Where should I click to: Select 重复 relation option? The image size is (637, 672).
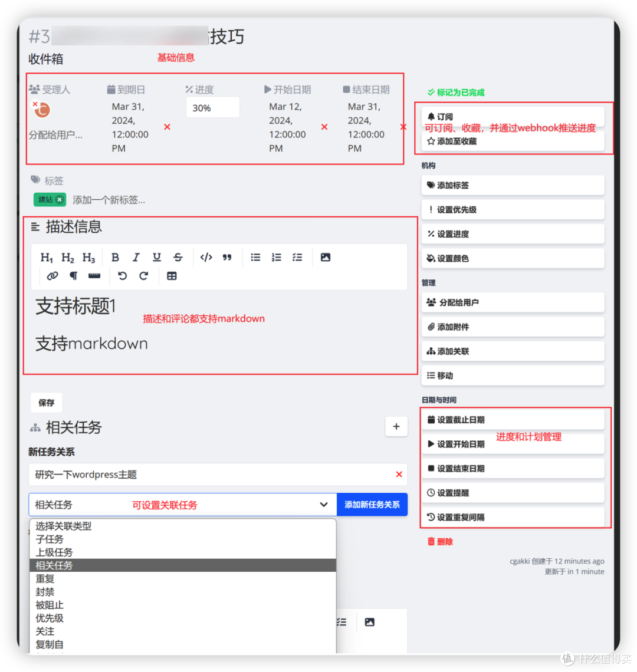(183, 579)
